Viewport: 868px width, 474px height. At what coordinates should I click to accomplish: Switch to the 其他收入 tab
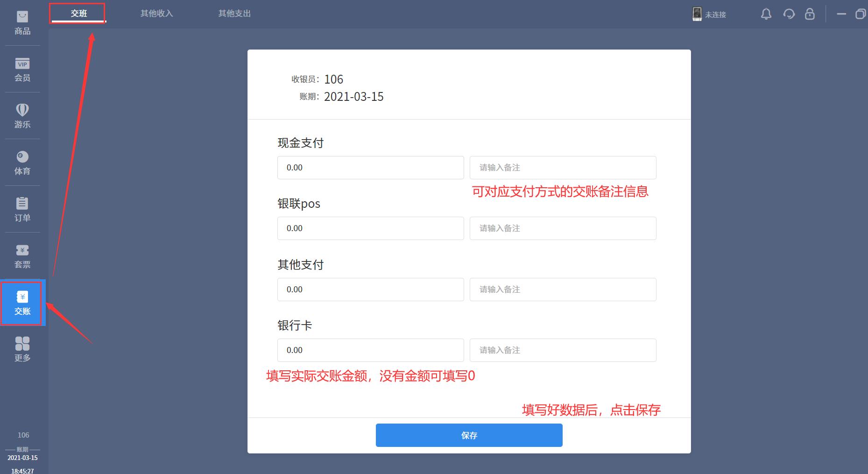(x=157, y=14)
